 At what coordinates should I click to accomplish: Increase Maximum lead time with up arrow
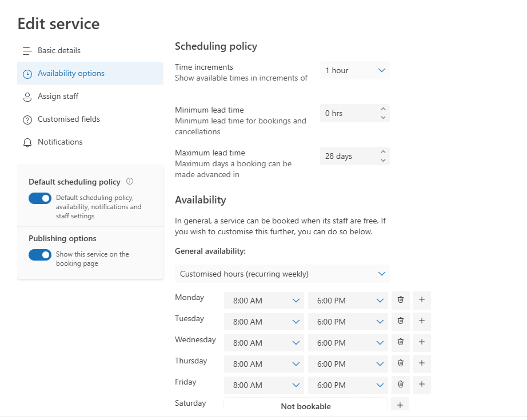point(383,151)
